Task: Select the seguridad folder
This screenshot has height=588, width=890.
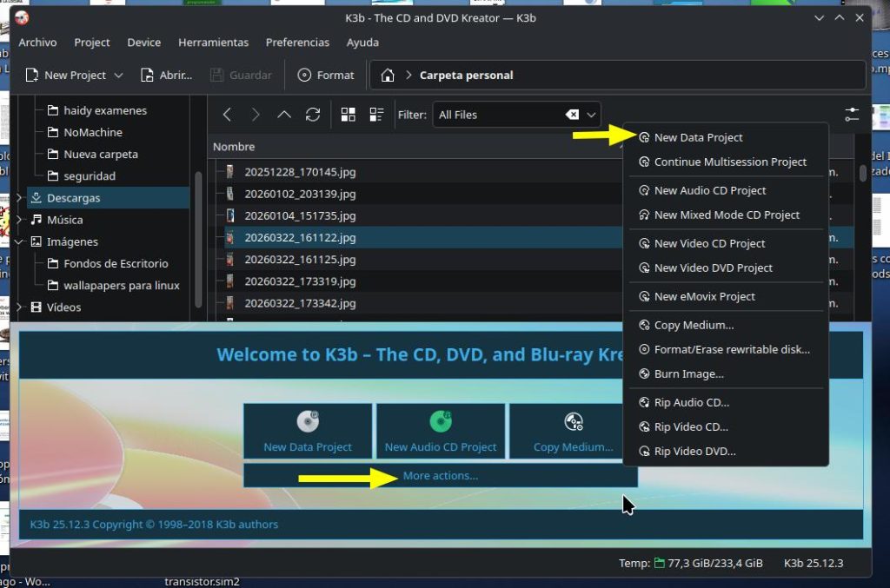Action: pyautogui.click(x=90, y=175)
